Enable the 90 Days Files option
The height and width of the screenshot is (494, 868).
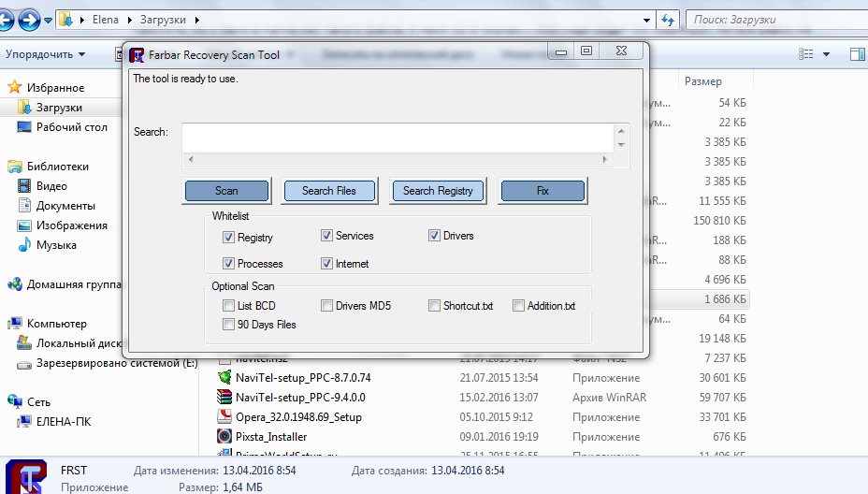(x=228, y=325)
